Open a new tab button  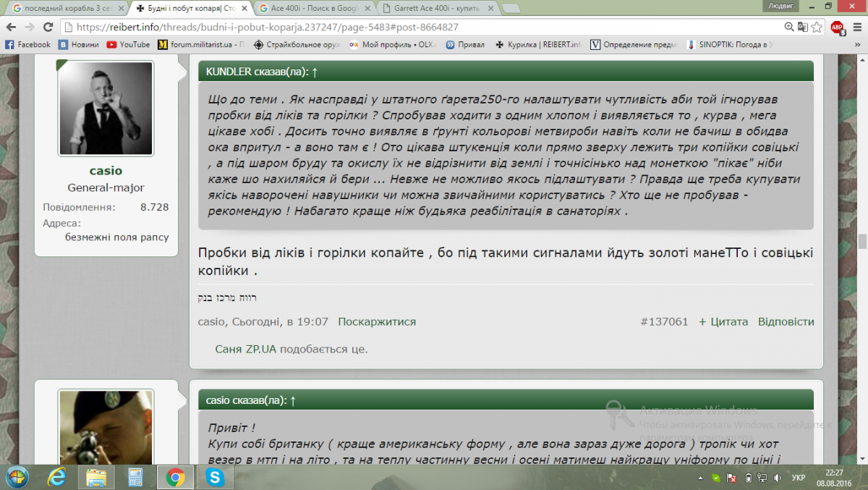(x=512, y=9)
